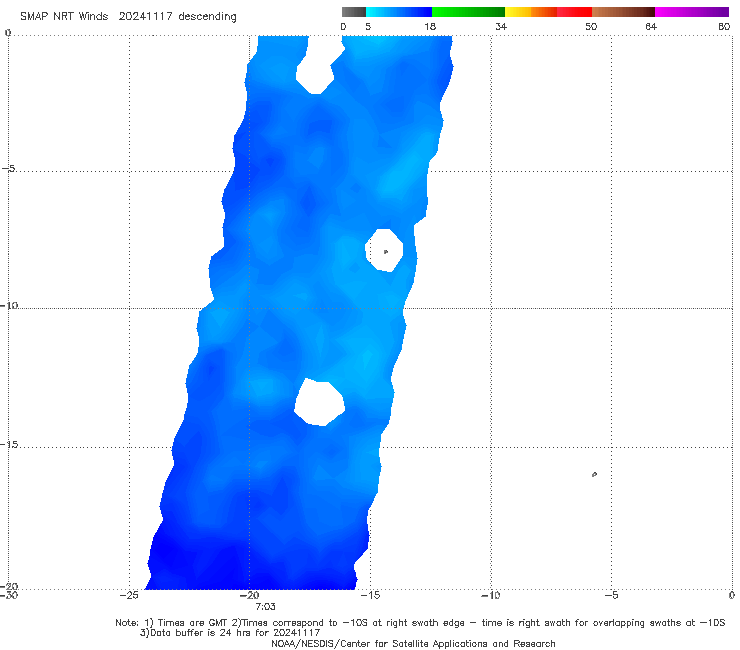Click the '3)Data buffer is 24 hrs' note line
The width and height of the screenshot is (740, 650).
click(x=230, y=633)
